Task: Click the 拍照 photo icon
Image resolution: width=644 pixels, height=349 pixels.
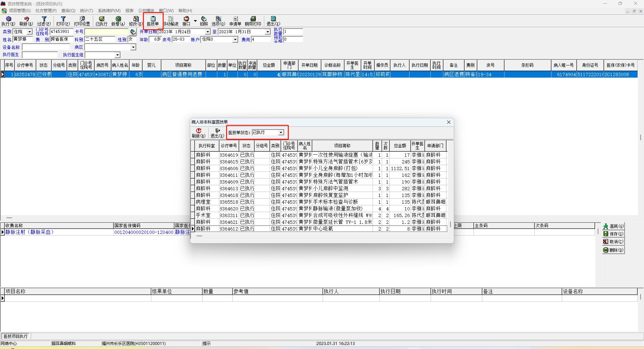Action: [x=204, y=21]
